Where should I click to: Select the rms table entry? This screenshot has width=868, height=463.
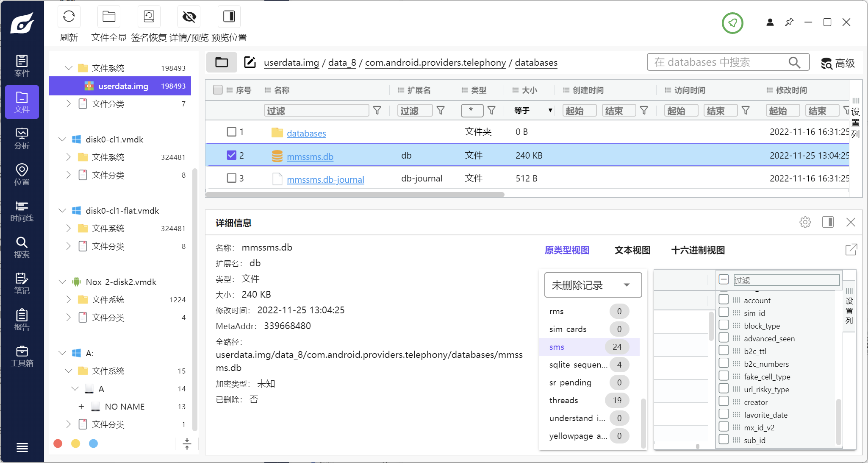point(589,311)
